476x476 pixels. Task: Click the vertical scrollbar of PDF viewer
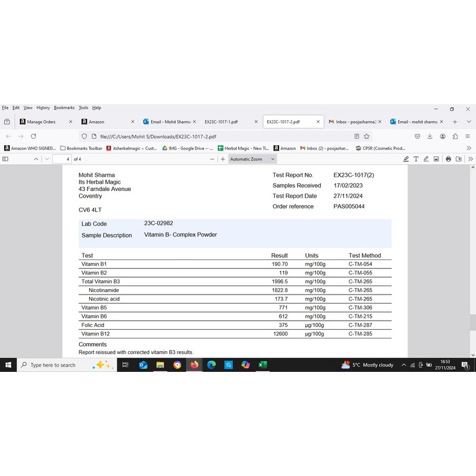[473, 321]
